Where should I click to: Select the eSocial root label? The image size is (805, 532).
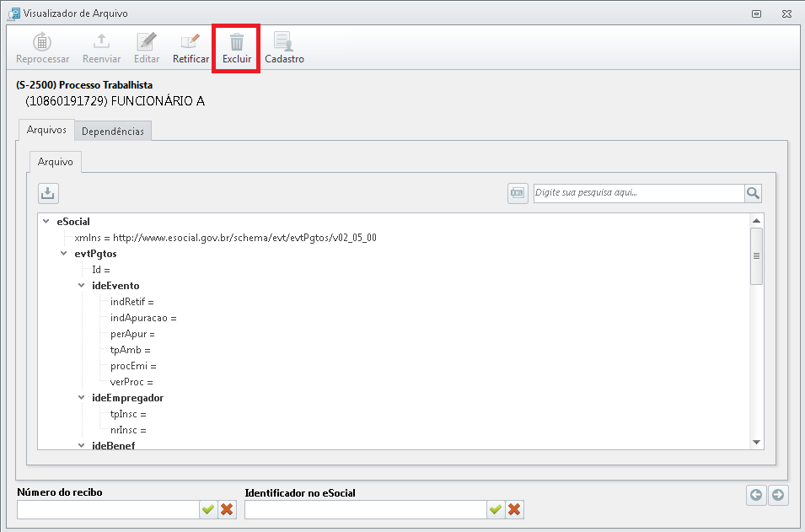pyautogui.click(x=73, y=222)
